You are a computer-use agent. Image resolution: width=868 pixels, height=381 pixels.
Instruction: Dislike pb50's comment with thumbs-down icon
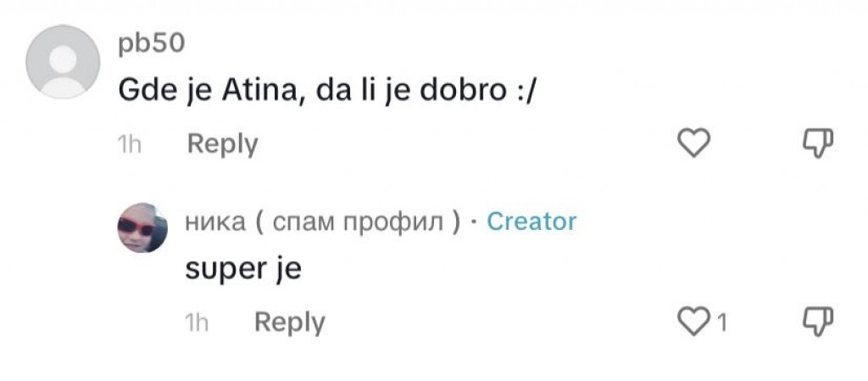[818, 143]
